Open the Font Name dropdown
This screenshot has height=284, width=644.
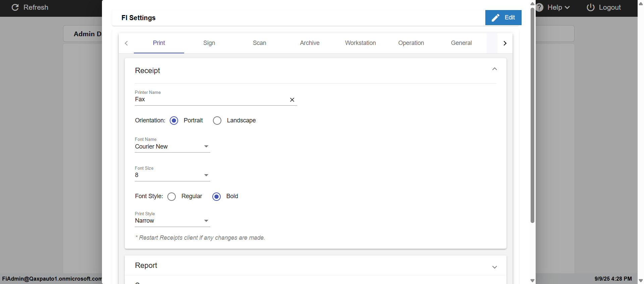pyautogui.click(x=172, y=147)
